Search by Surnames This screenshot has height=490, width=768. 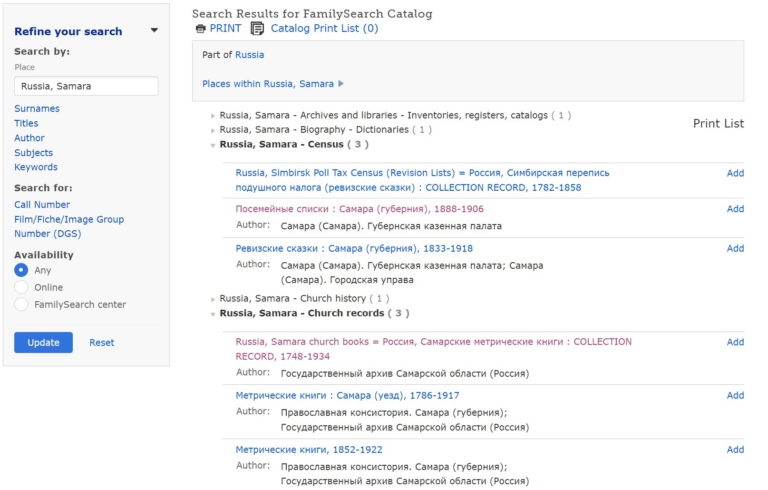pos(37,108)
